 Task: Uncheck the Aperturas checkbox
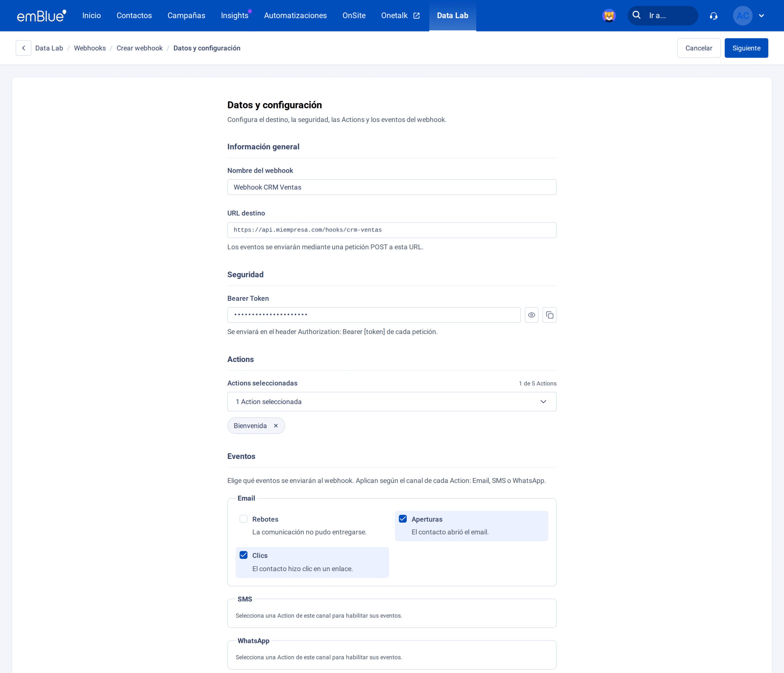(403, 519)
